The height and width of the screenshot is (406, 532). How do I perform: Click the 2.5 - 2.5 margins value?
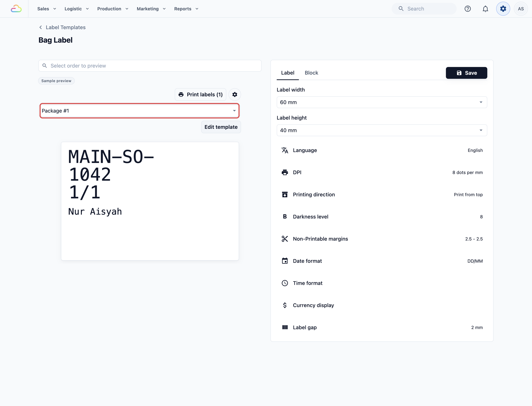474,239
